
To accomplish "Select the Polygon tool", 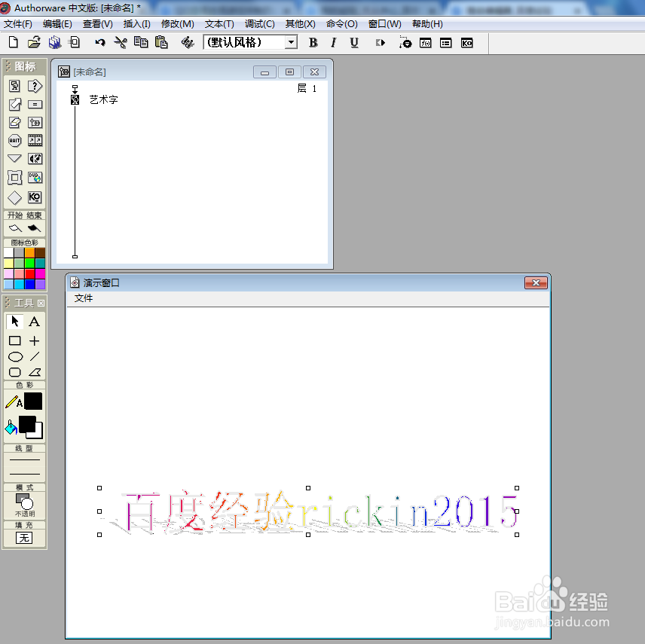I will (x=35, y=372).
